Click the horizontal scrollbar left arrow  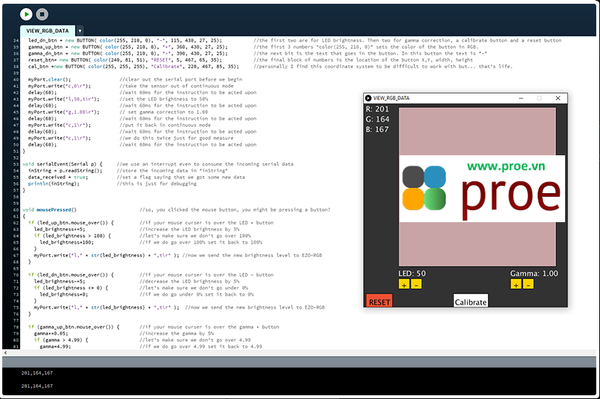pyautogui.click(x=5, y=353)
